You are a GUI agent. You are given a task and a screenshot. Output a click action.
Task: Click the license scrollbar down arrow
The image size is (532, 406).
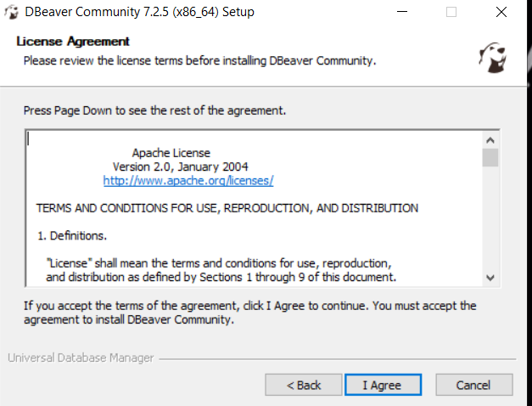click(490, 278)
